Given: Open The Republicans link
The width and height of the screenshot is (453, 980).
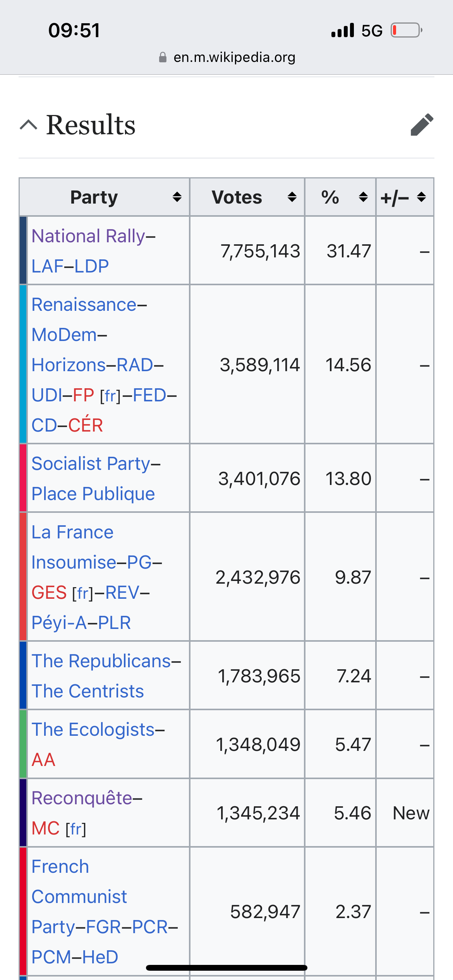Looking at the screenshot, I should tap(101, 661).
